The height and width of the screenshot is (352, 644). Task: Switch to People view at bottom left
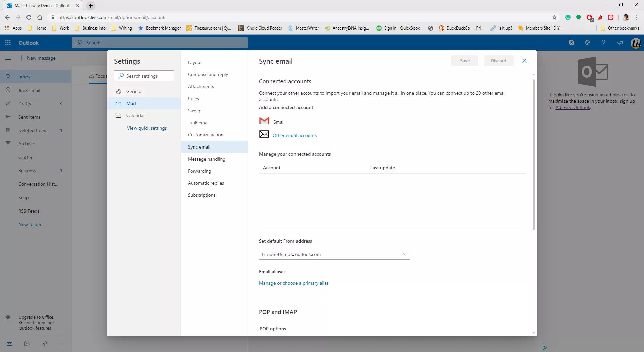[45, 344]
